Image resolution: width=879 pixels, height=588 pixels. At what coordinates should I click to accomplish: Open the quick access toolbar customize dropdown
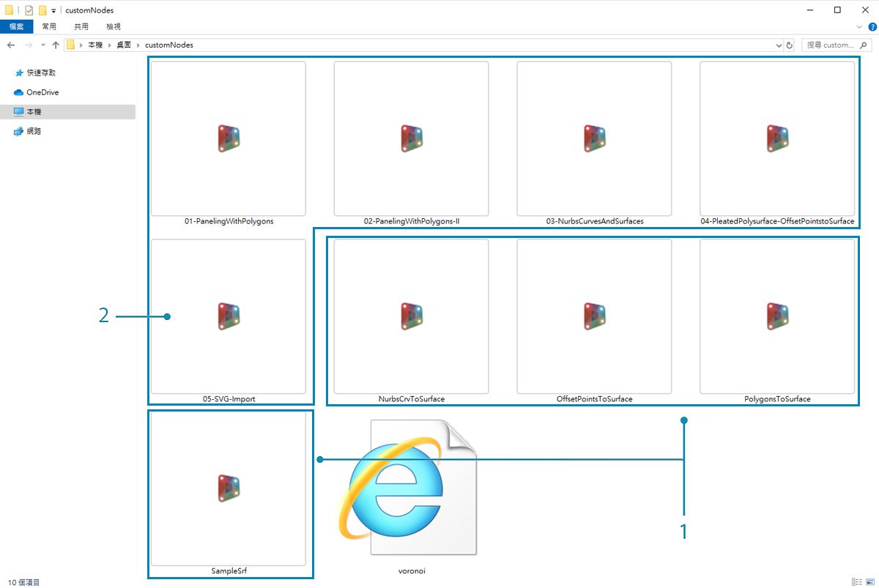[53, 11]
